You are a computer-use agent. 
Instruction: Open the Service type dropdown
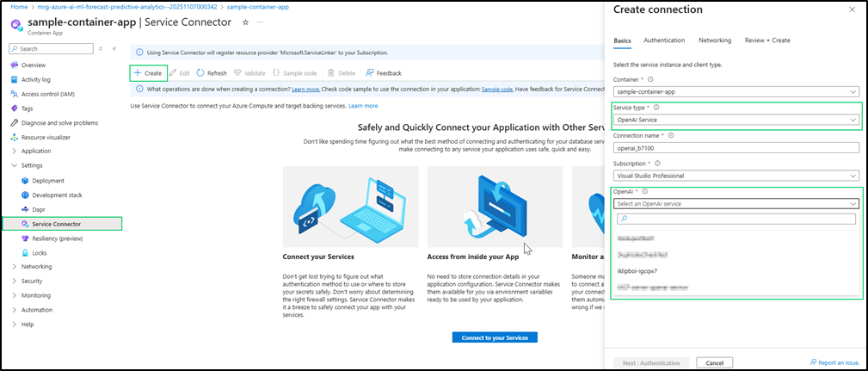click(735, 120)
